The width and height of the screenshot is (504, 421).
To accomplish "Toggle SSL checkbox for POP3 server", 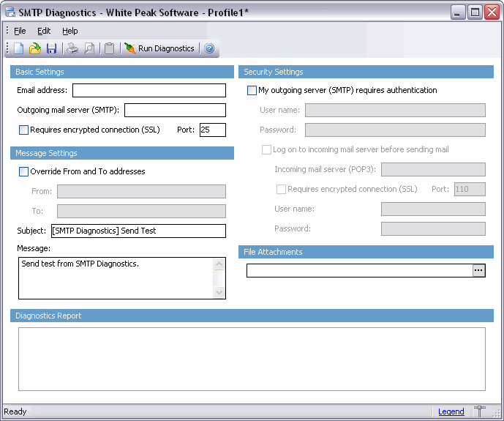I will (281, 189).
